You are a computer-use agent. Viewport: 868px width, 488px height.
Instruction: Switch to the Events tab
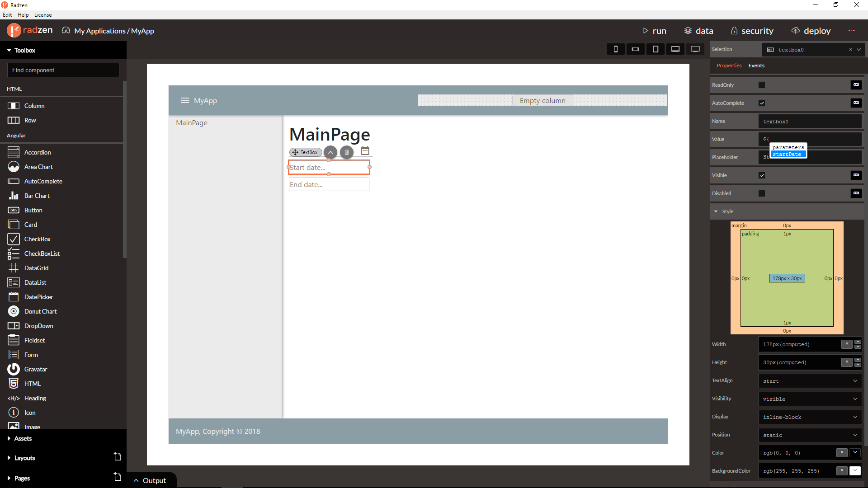(x=756, y=66)
